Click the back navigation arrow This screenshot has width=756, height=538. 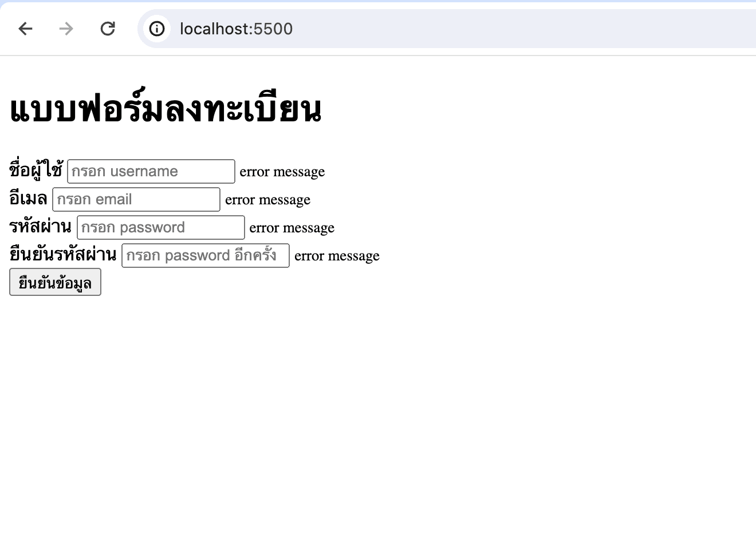tap(25, 29)
